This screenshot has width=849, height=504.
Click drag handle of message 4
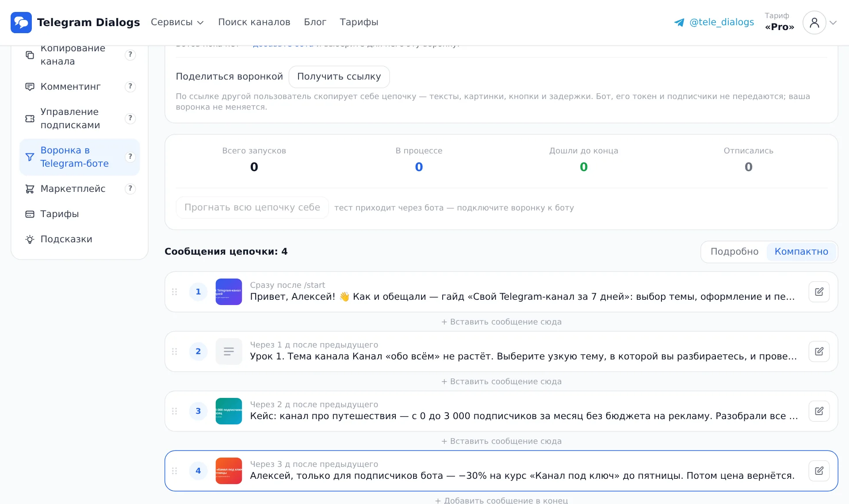pos(175,471)
